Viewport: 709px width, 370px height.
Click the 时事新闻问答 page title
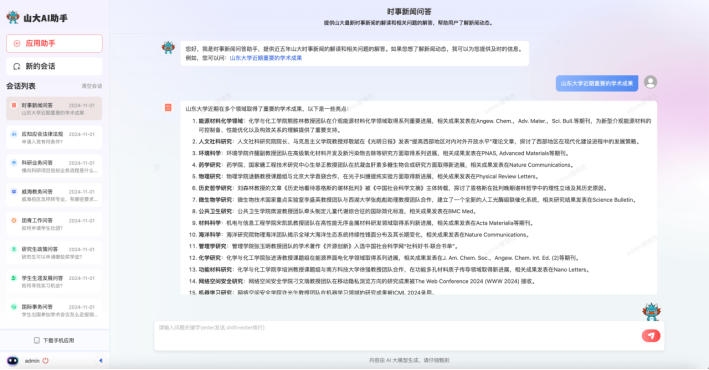409,11
